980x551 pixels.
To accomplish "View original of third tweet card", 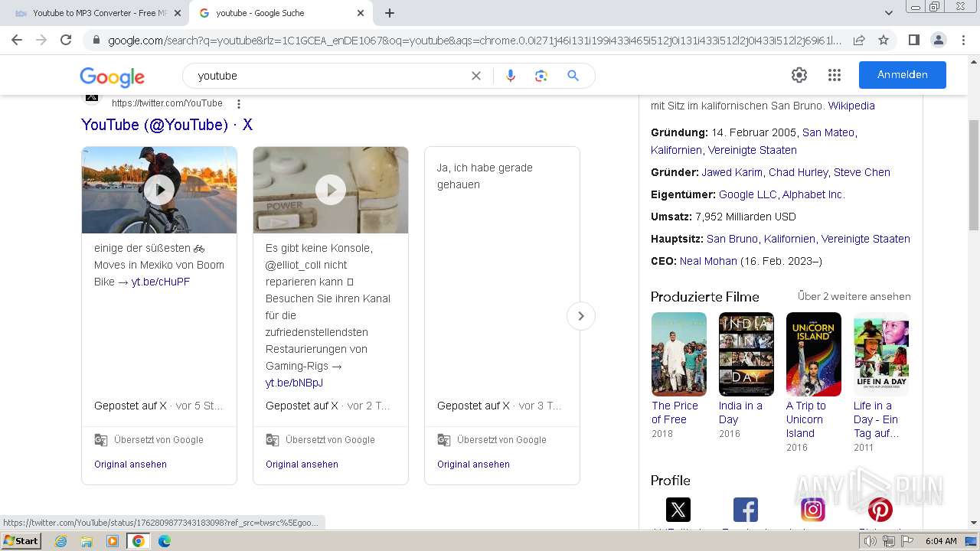I will 473,465.
